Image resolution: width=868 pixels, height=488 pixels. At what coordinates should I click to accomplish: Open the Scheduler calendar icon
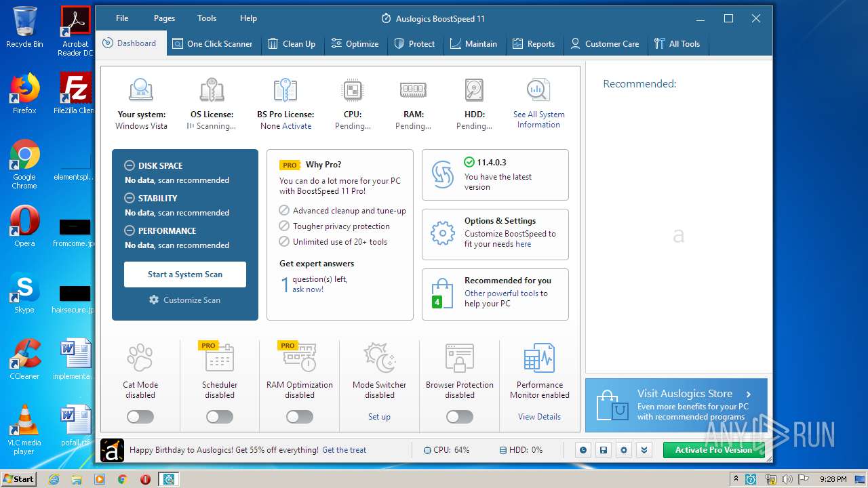(x=219, y=357)
